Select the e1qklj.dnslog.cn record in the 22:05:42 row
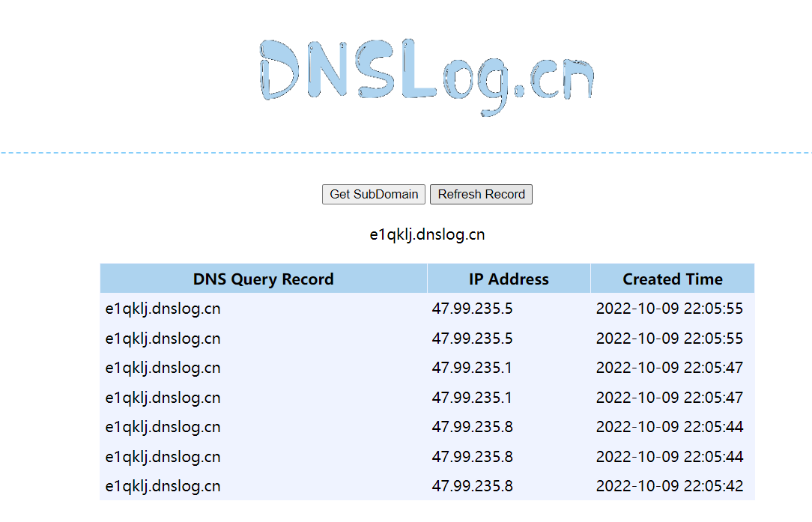Viewport: 812px width, 522px height. coord(163,486)
